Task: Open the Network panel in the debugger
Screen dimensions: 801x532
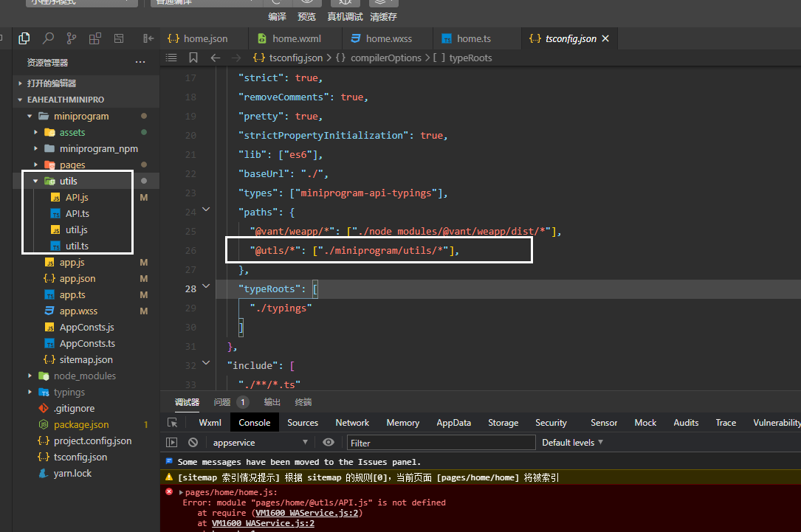Action: tap(352, 422)
